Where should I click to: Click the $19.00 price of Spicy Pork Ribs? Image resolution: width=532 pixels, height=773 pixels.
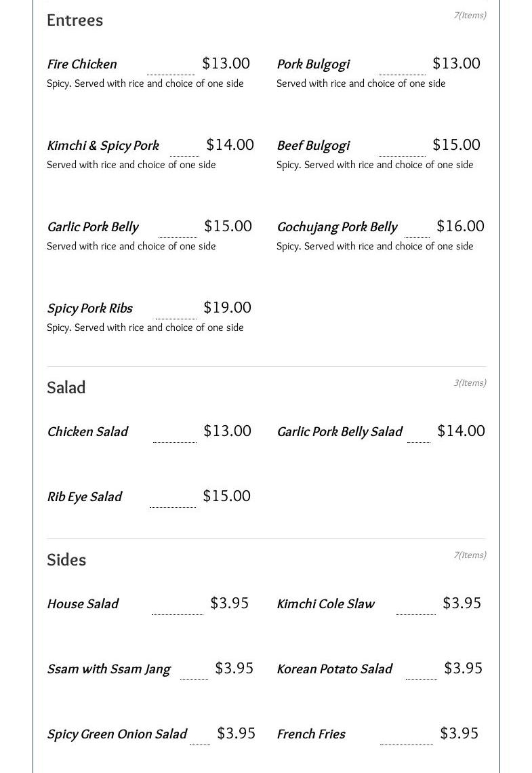(227, 308)
